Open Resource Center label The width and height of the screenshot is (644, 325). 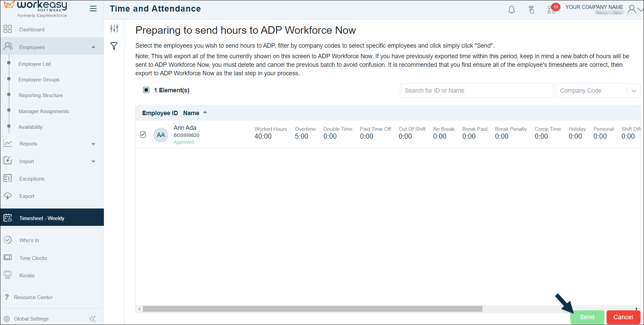click(33, 297)
